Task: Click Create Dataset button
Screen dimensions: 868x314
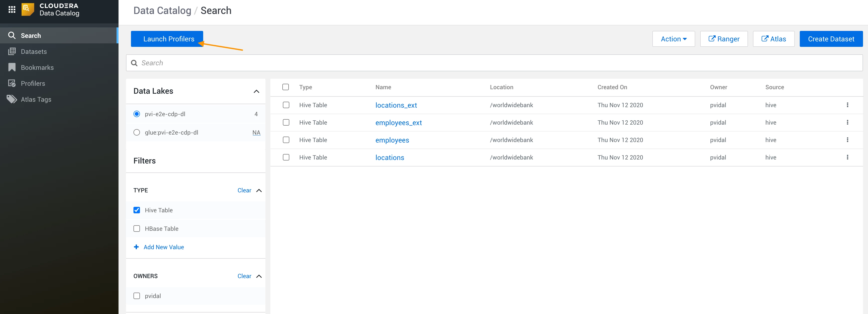Action: point(831,39)
